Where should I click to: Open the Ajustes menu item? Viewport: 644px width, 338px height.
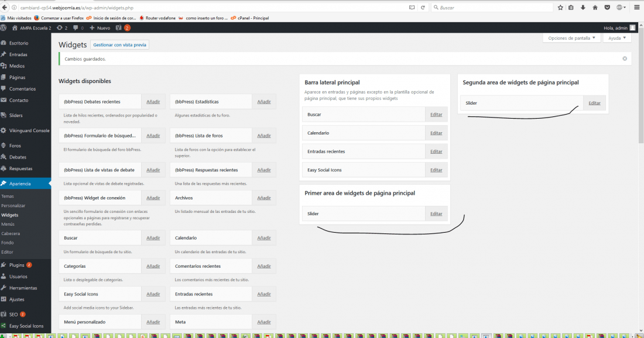(x=17, y=299)
